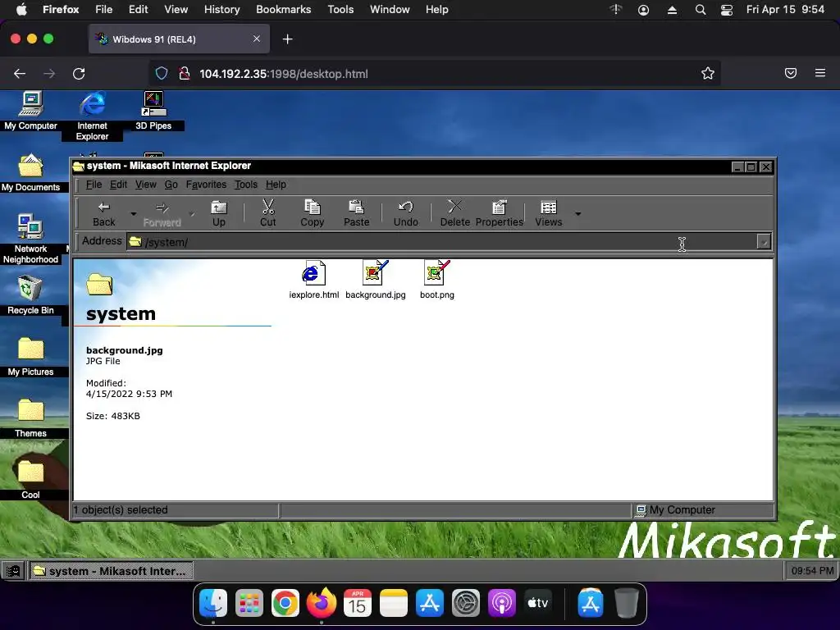The width and height of the screenshot is (840, 630).
Task: Open the macOS Bookmarks menu
Action: (283, 9)
